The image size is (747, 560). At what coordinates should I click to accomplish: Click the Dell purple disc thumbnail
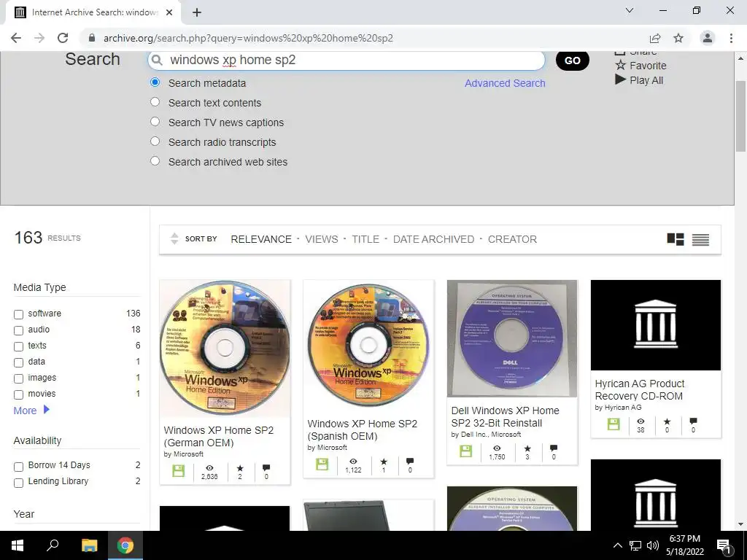click(512, 338)
